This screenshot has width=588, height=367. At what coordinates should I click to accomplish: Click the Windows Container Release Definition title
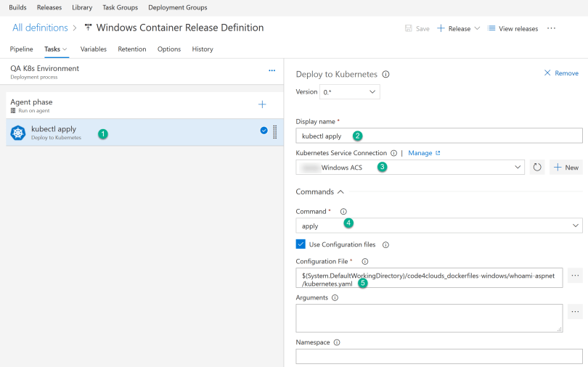180,28
